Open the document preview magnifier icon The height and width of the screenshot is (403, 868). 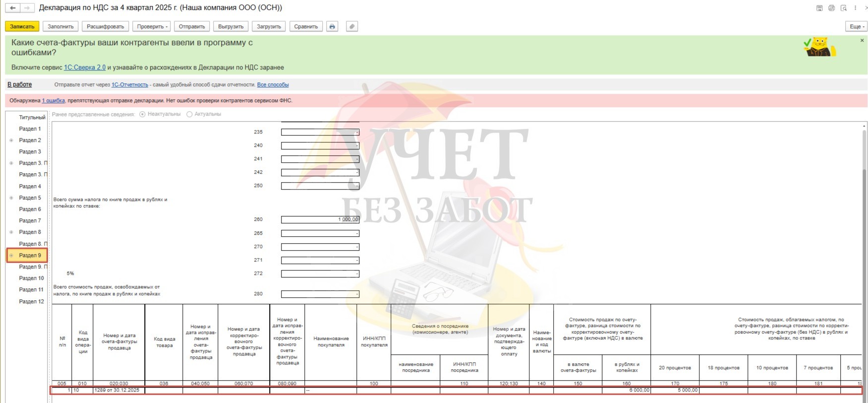click(x=843, y=8)
